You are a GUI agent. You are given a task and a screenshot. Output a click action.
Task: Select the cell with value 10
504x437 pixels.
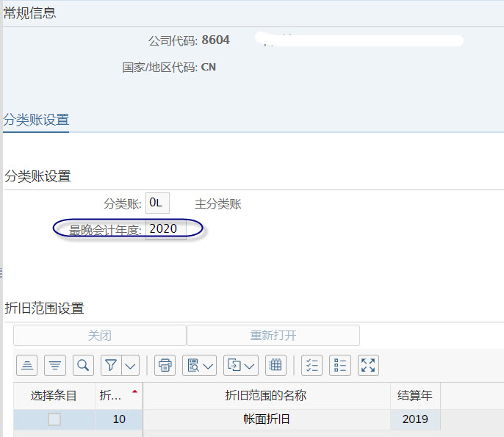pos(119,419)
